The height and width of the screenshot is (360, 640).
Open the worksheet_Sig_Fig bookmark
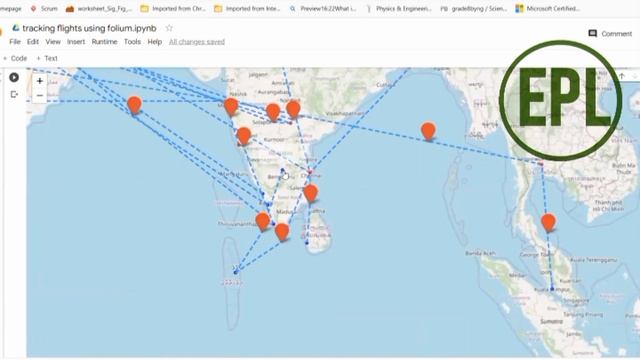pos(99,8)
